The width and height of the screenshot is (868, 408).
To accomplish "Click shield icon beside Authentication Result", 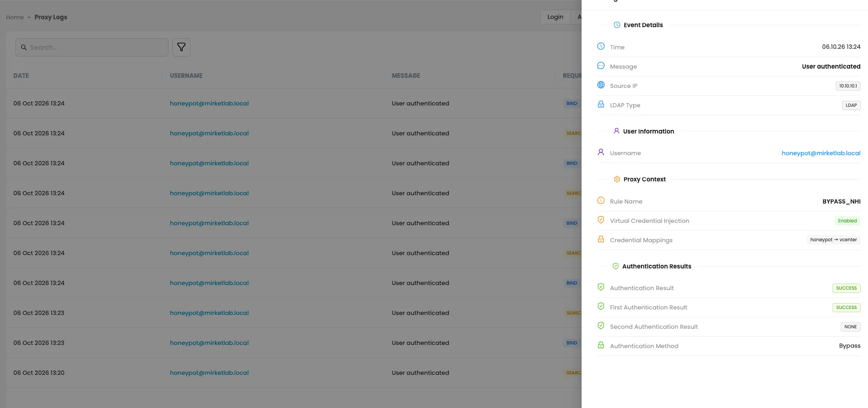I will pyautogui.click(x=601, y=287).
